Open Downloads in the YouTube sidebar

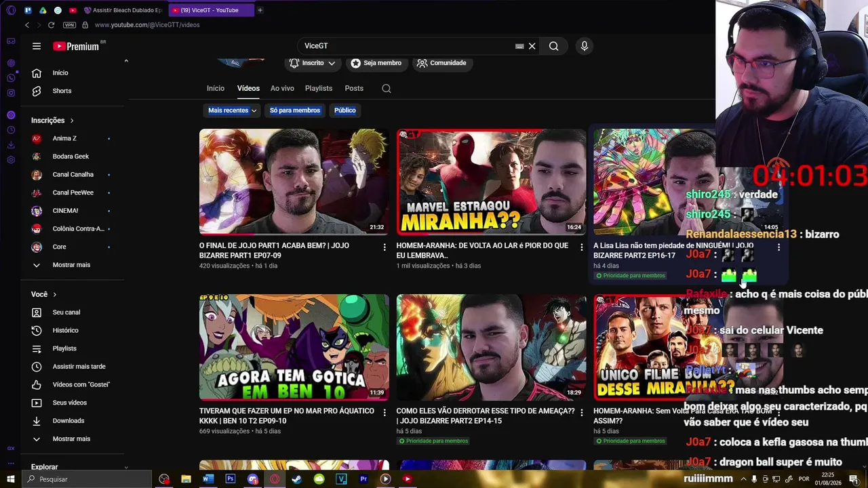click(x=73, y=421)
